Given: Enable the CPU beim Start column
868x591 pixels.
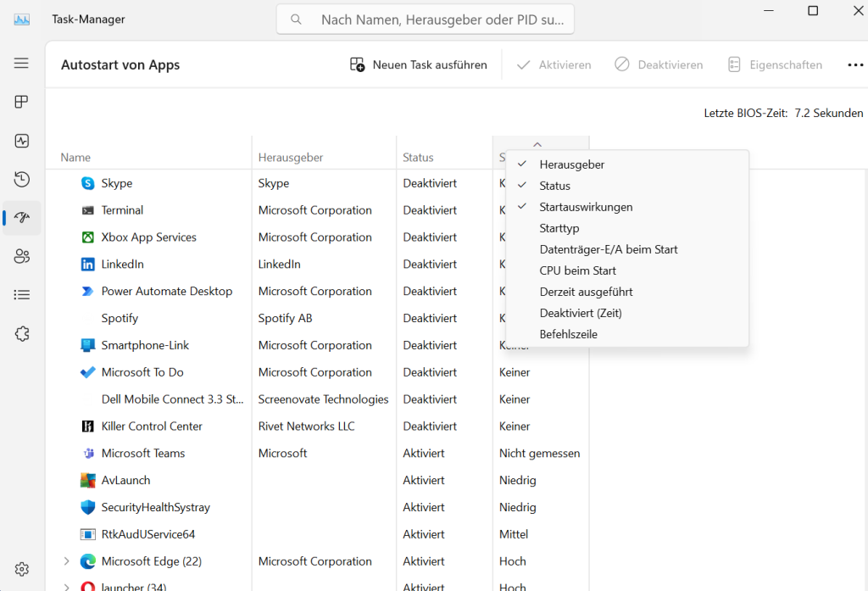Looking at the screenshot, I should [627, 270].
